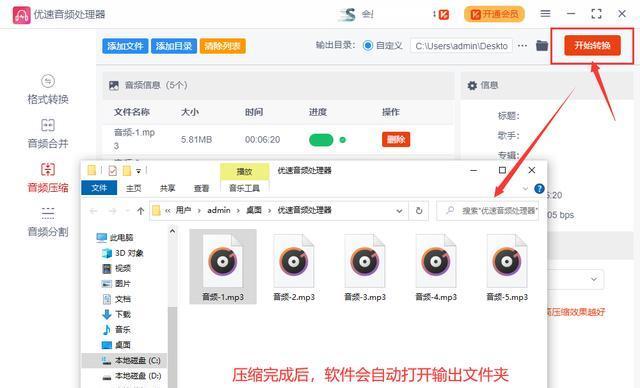This screenshot has width=640, height=388.
Task: Click 用户 in the address breadcrumb
Action: (x=183, y=211)
